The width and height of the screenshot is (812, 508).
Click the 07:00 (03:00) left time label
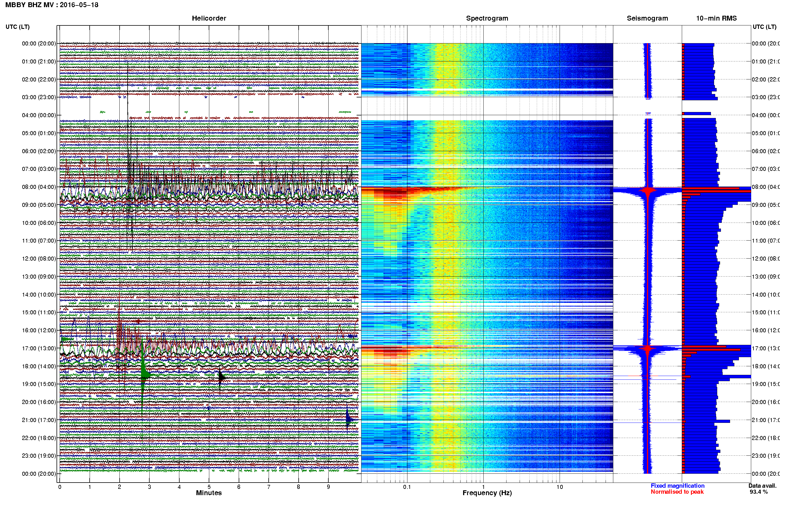39,169
